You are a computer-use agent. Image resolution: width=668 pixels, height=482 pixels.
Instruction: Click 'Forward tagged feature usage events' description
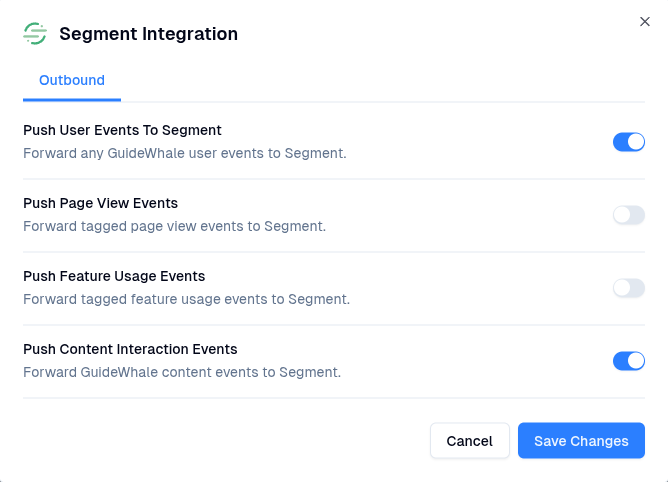[186, 299]
